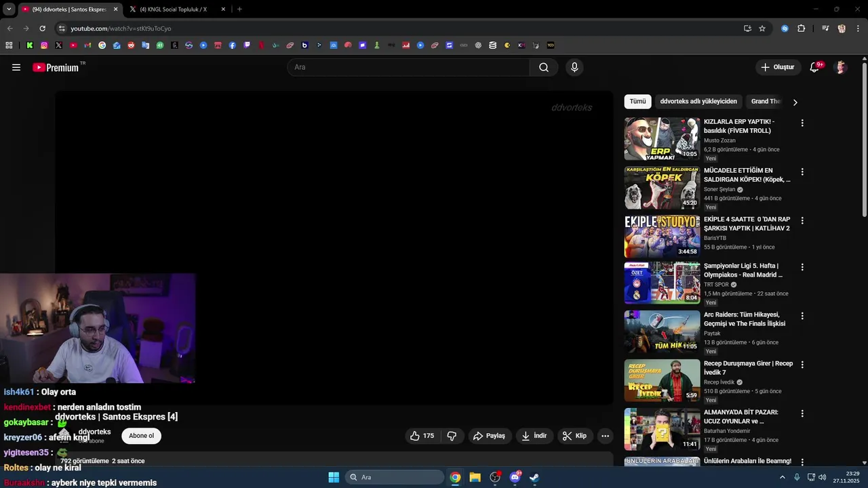868x488 pixels.
Task: Open more actions menu below video
Action: pos(605,436)
